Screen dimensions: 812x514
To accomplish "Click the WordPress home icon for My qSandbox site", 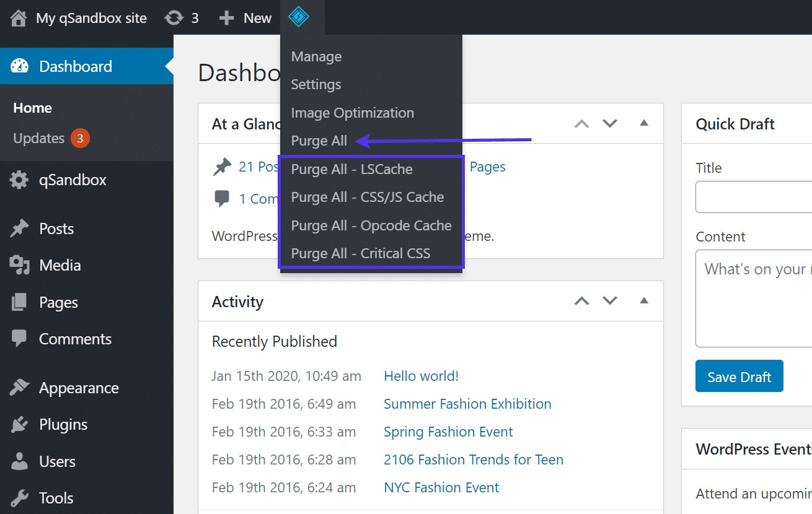I will tap(18, 17).
